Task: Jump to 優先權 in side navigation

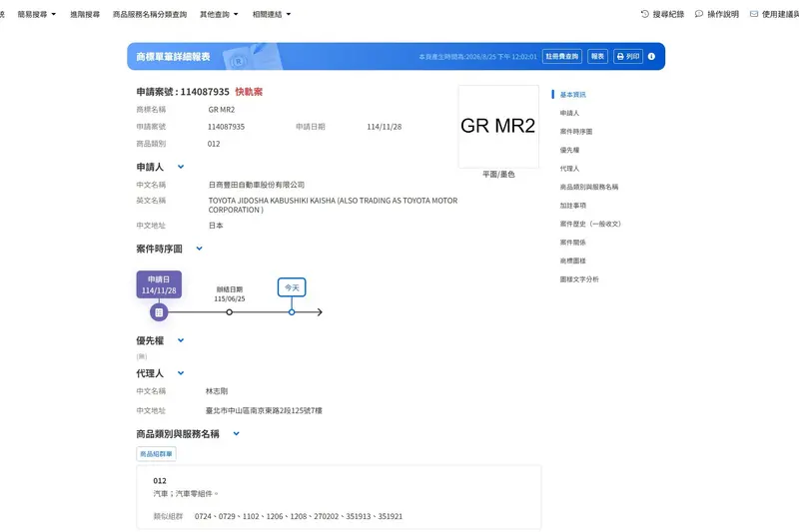Action: coord(569,150)
